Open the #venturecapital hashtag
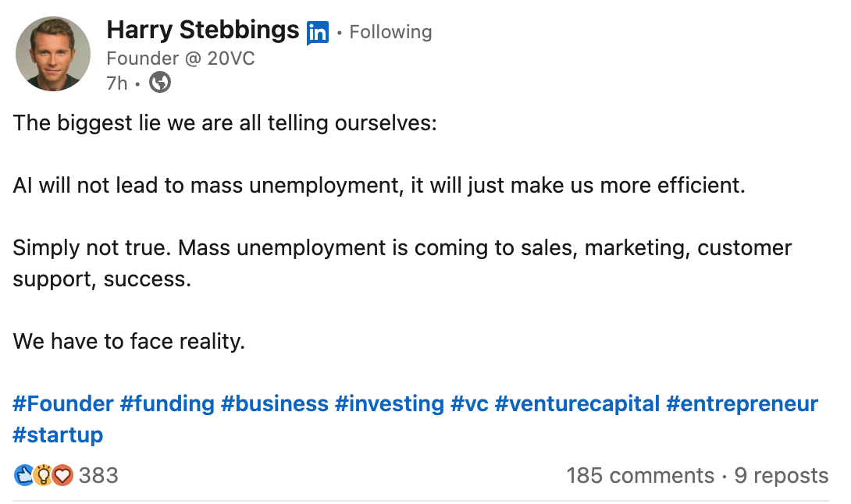This screenshot has height=504, width=851. pyautogui.click(x=578, y=403)
